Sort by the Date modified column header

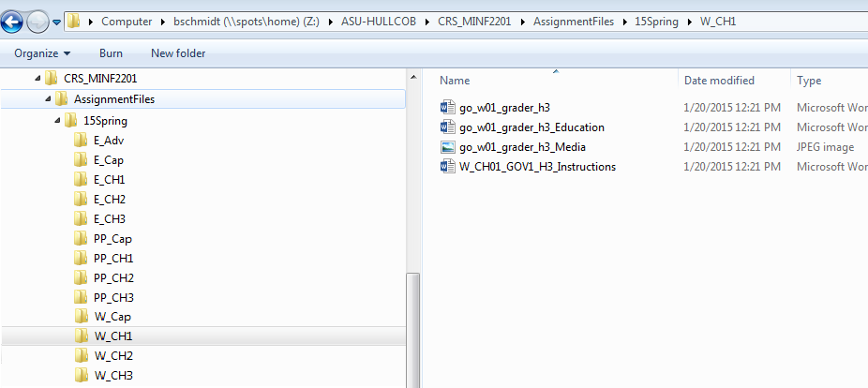[719, 81]
